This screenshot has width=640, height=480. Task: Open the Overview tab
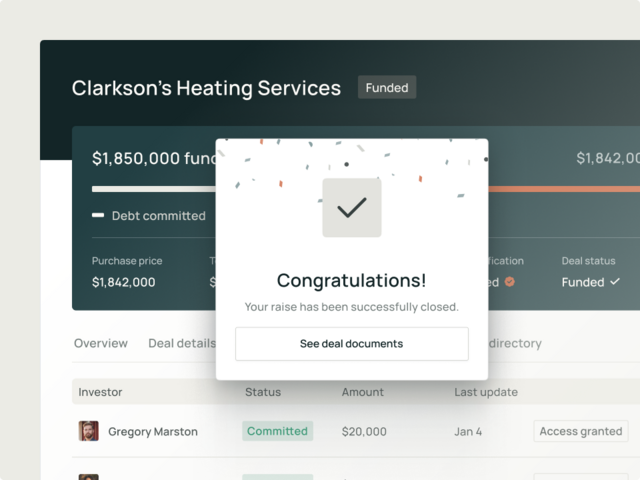(x=101, y=343)
